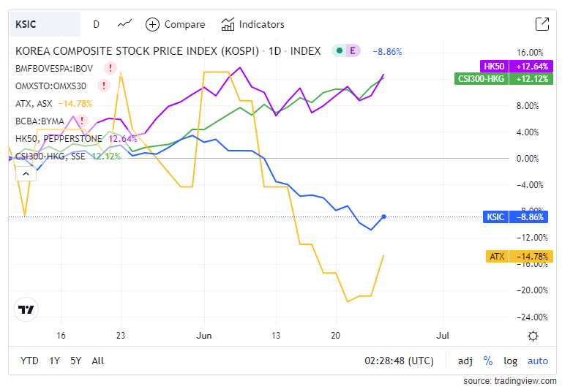The width and height of the screenshot is (562, 392).
Task: Change the D interval selector
Action: point(96,24)
